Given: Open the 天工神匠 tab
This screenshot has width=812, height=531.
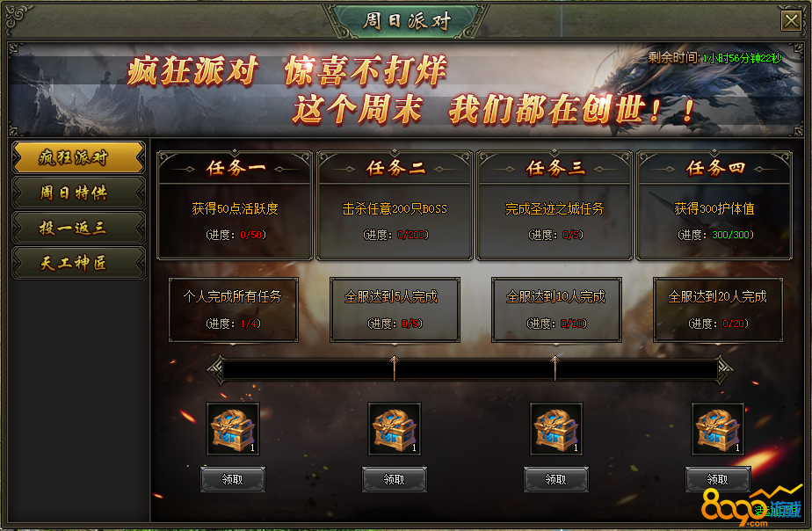Looking at the screenshot, I should [x=78, y=263].
